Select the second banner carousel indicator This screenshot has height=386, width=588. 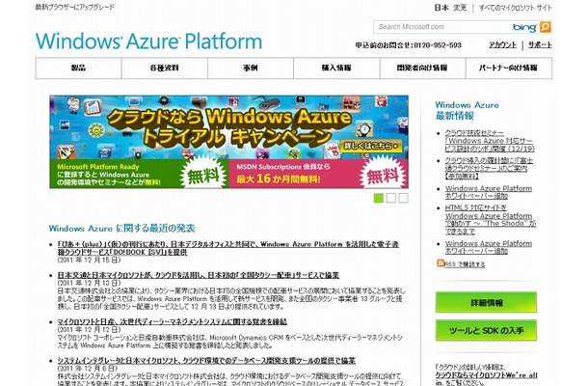[x=391, y=198]
